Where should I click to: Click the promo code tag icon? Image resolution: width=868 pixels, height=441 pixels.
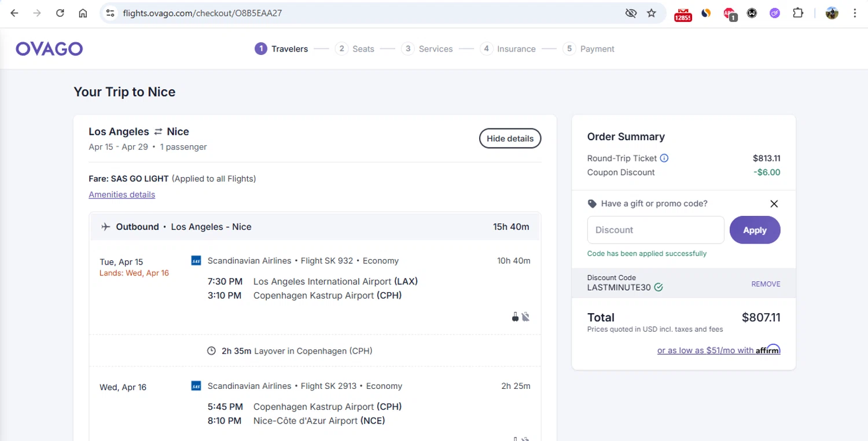(592, 204)
